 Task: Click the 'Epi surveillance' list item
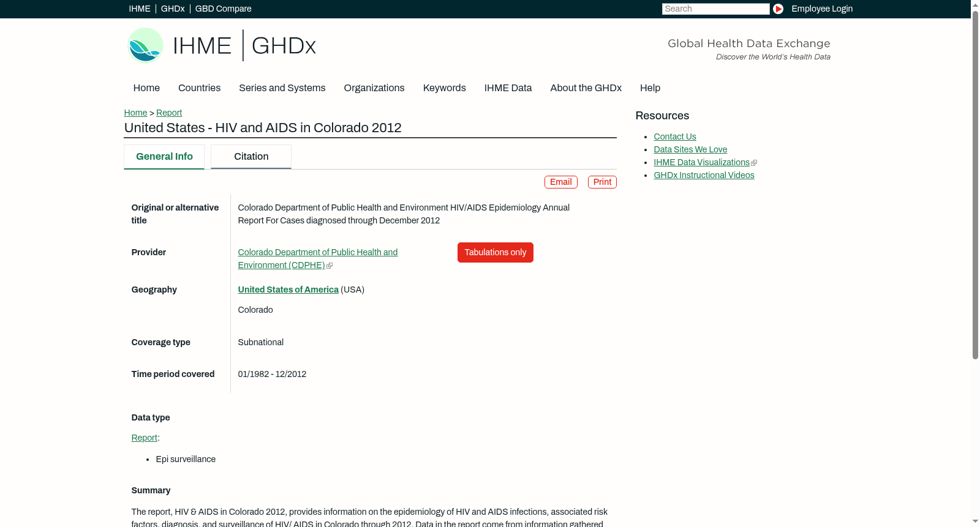pyautogui.click(x=186, y=459)
